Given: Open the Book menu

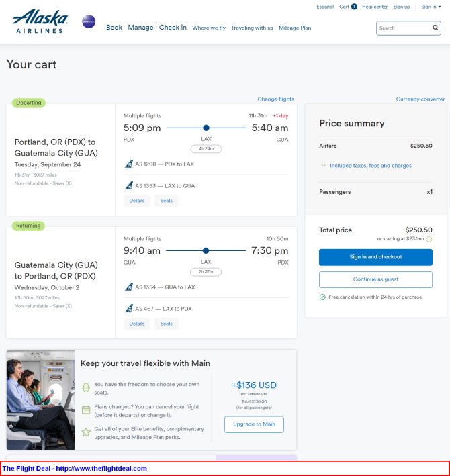Looking at the screenshot, I should (x=114, y=28).
